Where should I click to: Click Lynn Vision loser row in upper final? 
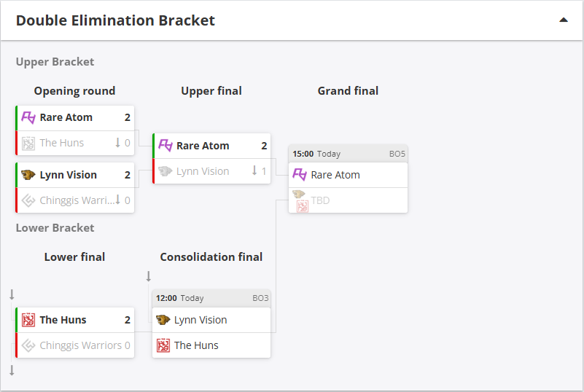[203, 171]
